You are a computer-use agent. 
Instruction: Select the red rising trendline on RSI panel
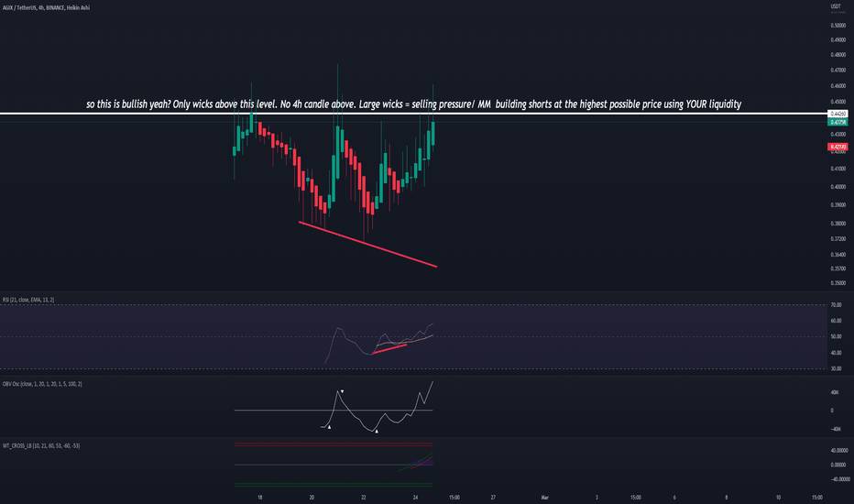[x=389, y=349]
